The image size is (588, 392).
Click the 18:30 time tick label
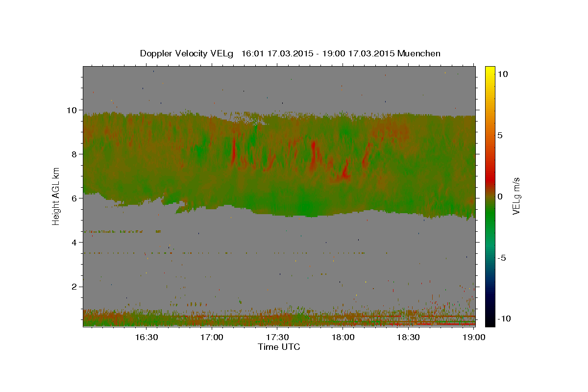coord(409,337)
